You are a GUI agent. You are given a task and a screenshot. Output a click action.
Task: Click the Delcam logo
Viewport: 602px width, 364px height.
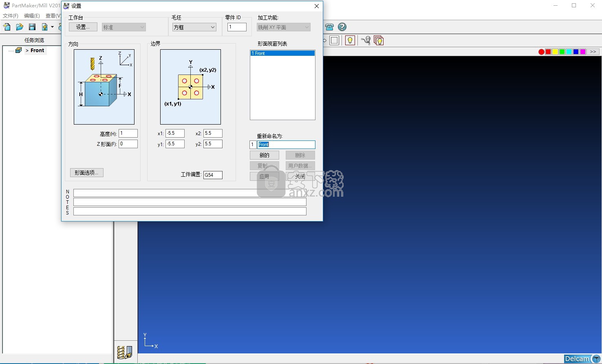point(582,359)
